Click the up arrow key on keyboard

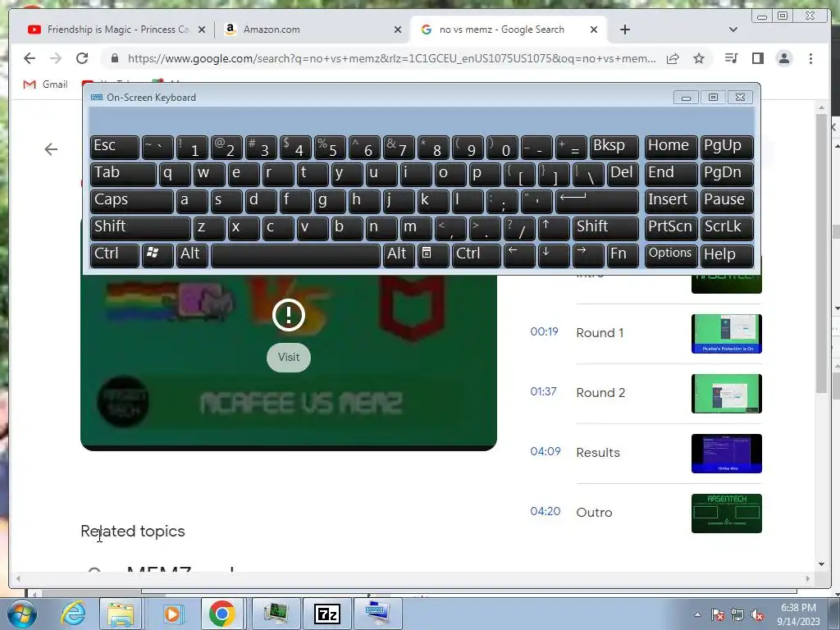pos(554,228)
